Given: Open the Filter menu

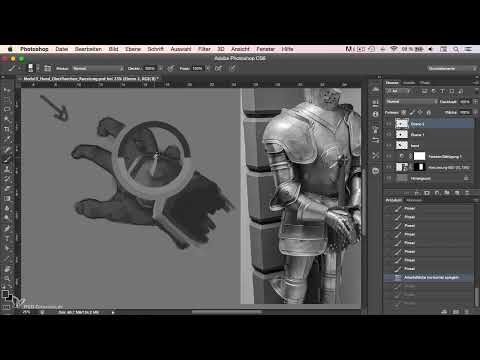Looking at the screenshot, I should 204,49.
